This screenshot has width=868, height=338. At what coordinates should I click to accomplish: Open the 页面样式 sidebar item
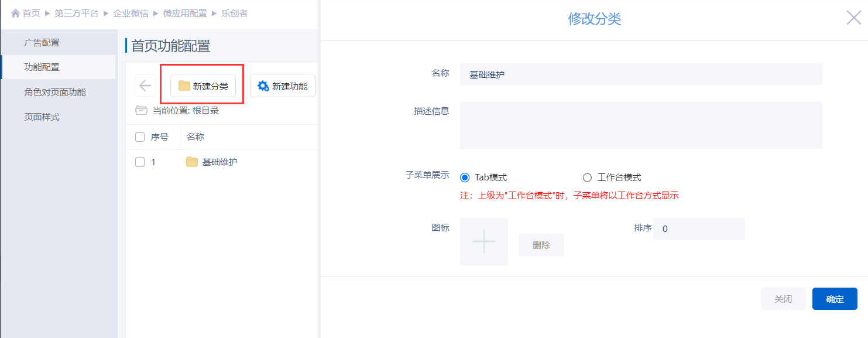[x=42, y=117]
